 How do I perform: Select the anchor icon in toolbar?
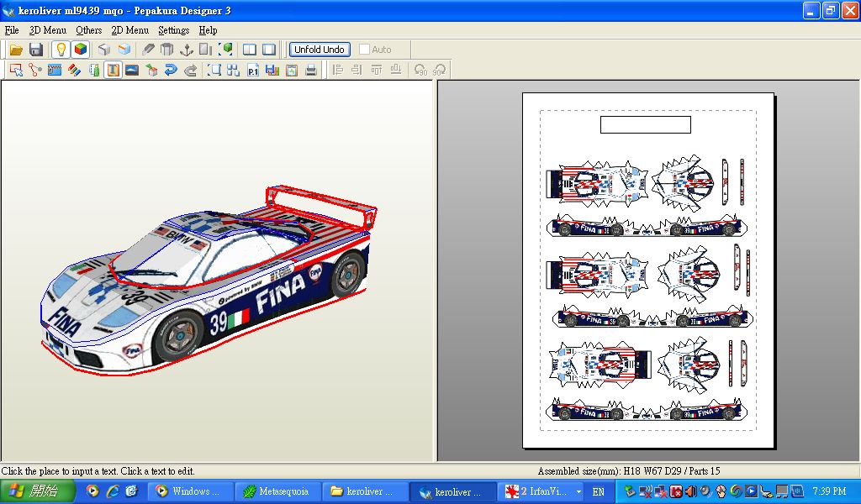pos(186,50)
